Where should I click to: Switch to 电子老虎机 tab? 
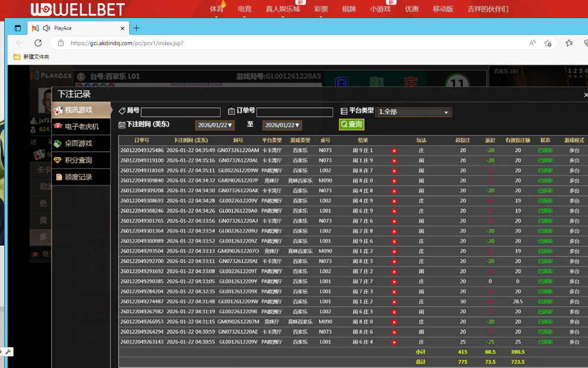pyautogui.click(x=81, y=127)
